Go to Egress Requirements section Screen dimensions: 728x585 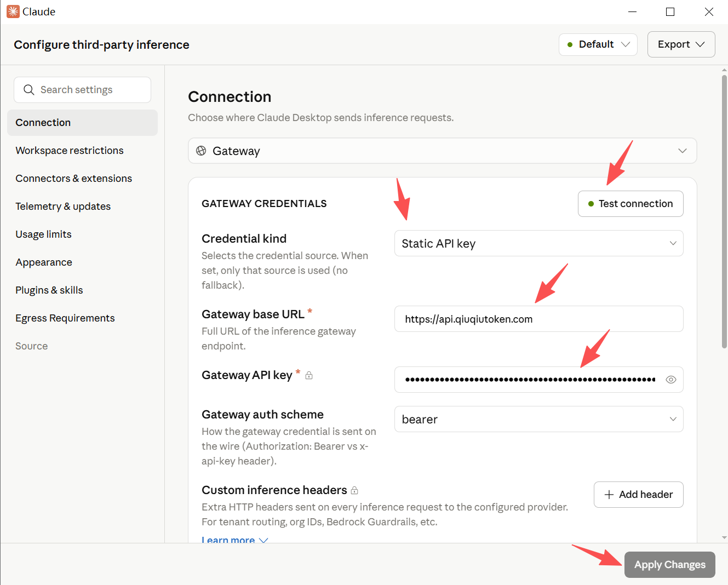[82, 318]
